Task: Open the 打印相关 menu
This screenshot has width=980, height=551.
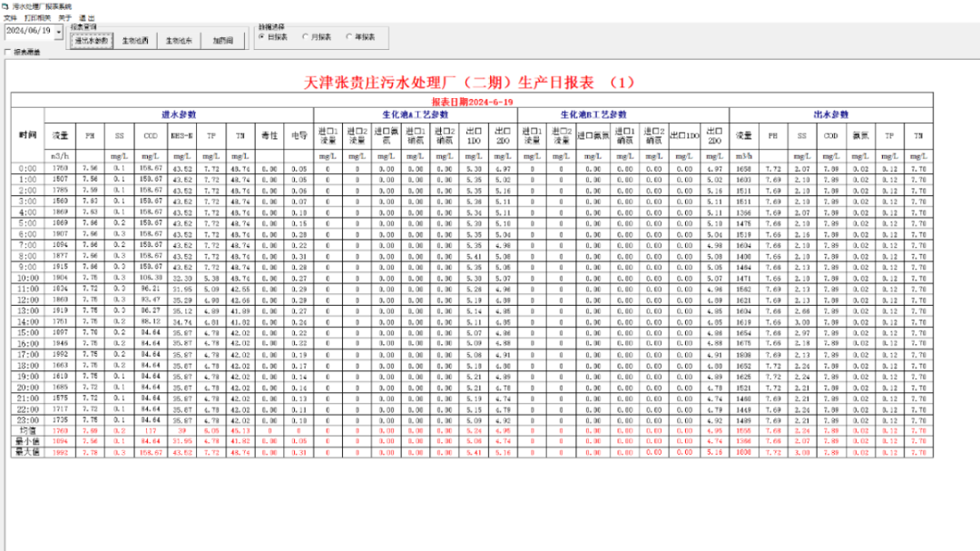Action: (x=37, y=18)
